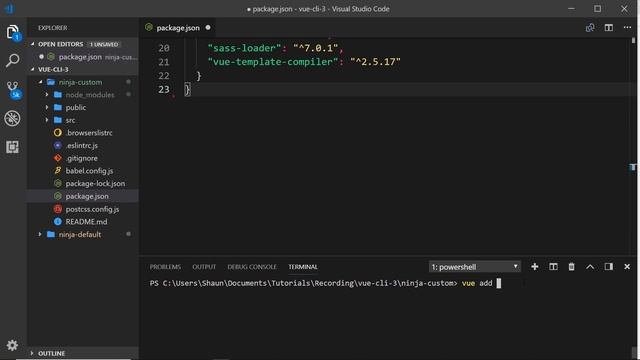The width and height of the screenshot is (640, 360).
Task: Click the unsaved dot on package.json tab
Action: [208, 28]
